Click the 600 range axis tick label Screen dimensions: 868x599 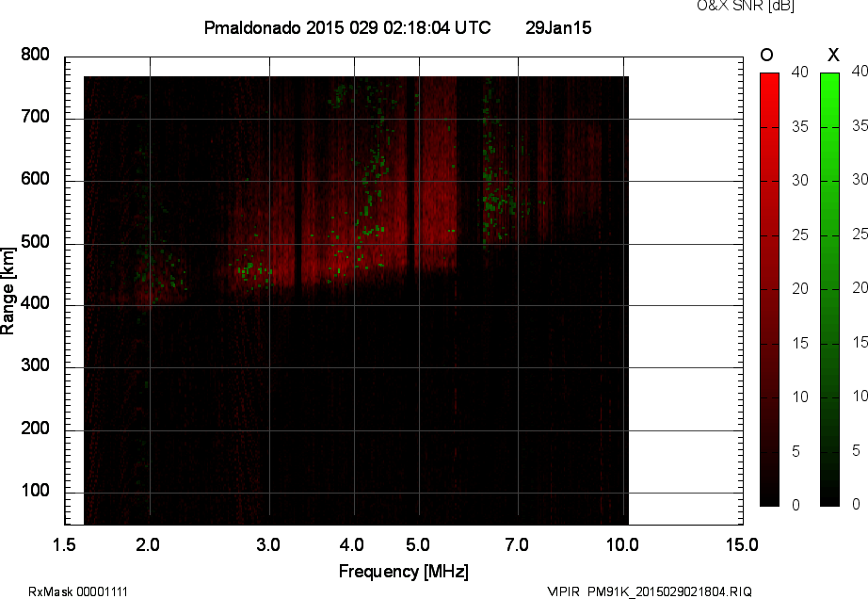click(x=36, y=179)
